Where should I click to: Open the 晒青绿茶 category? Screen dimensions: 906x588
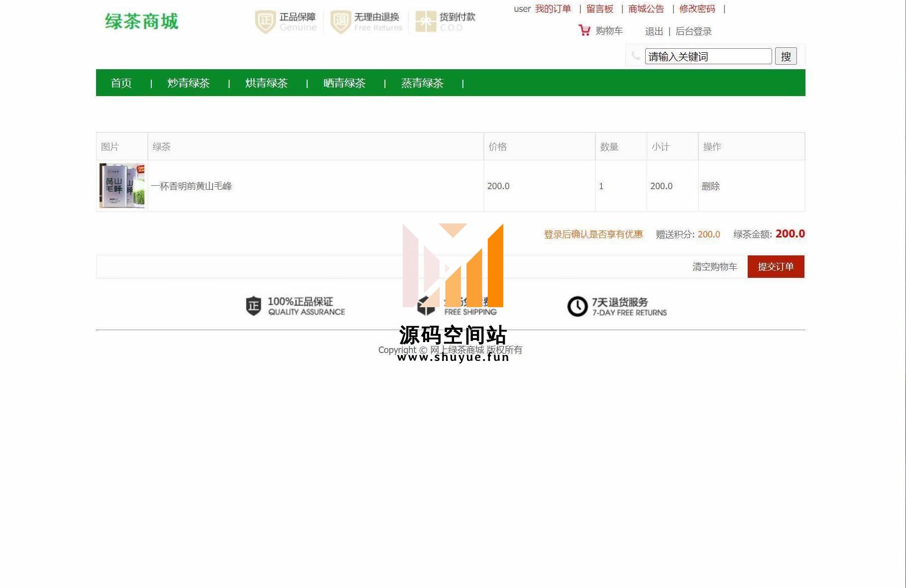(x=344, y=83)
